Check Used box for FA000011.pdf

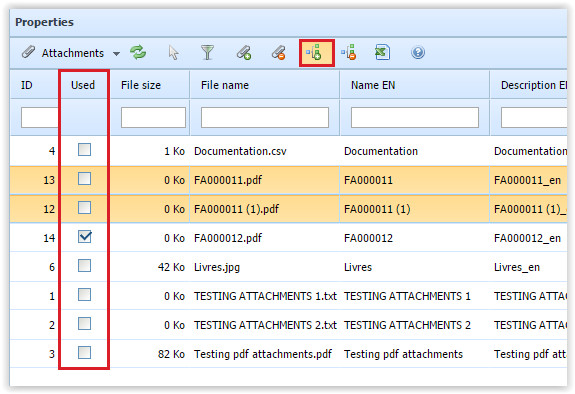click(x=84, y=179)
